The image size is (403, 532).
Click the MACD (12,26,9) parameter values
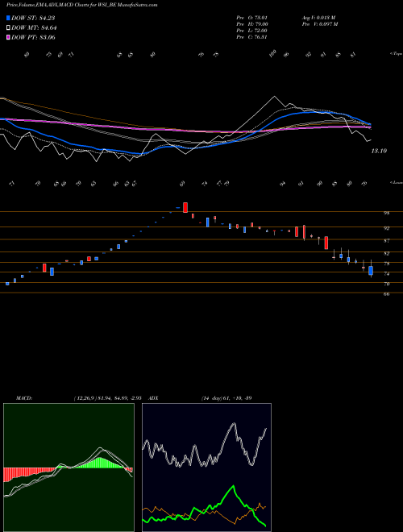coord(110,398)
